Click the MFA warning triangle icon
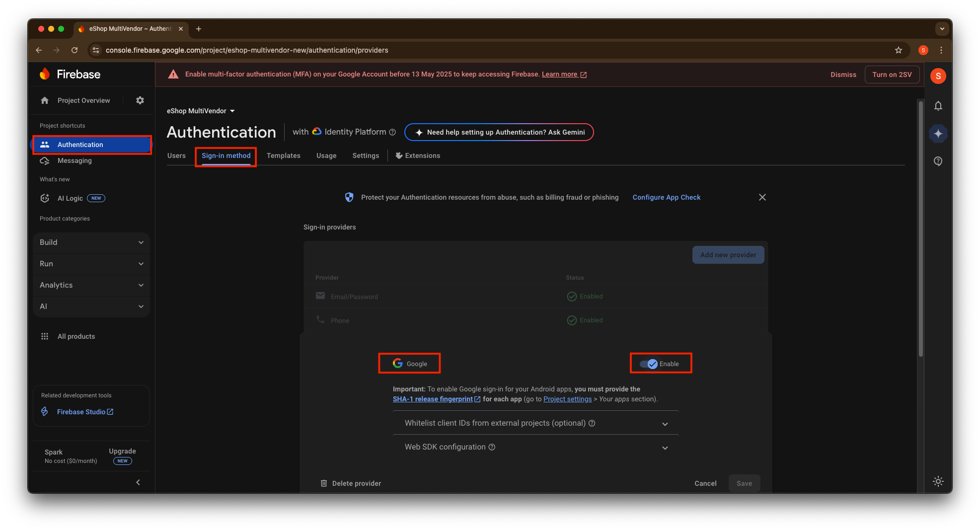Screen dimensions: 980x530 [173, 75]
